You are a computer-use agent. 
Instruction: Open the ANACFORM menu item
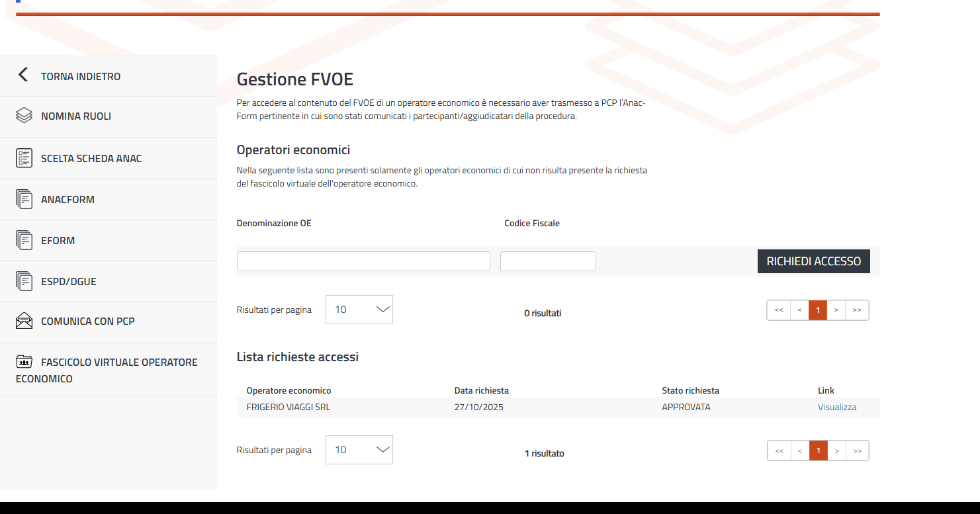tap(67, 200)
